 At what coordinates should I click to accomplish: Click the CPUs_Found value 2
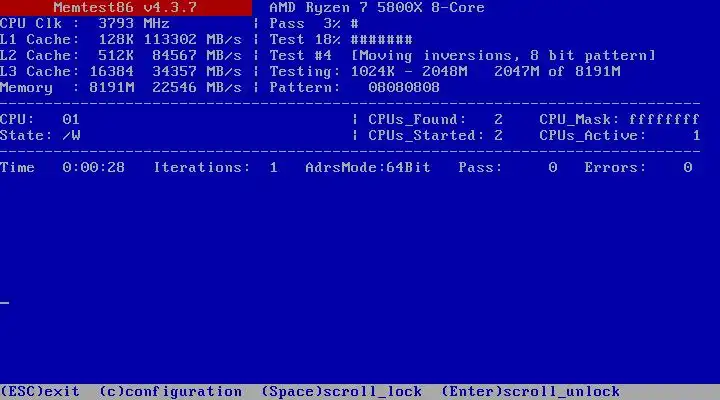pos(498,119)
